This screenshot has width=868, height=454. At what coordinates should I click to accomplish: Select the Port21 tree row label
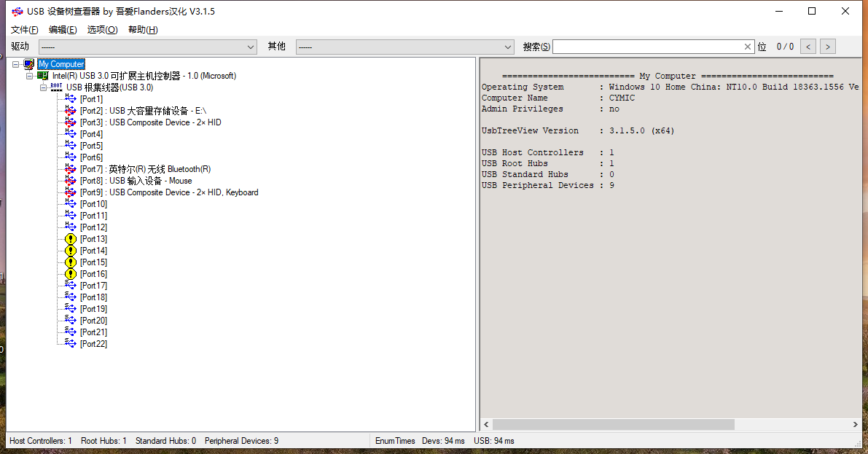[x=93, y=332]
